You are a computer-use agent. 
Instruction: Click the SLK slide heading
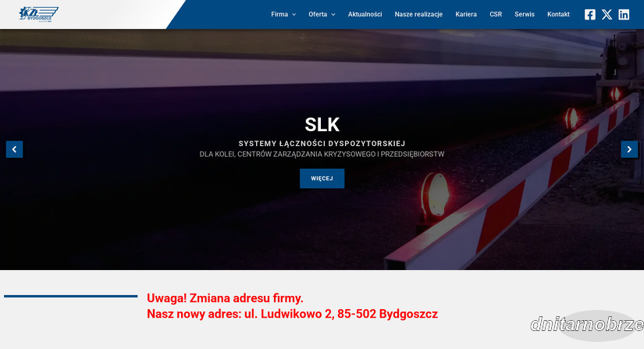pos(322,124)
